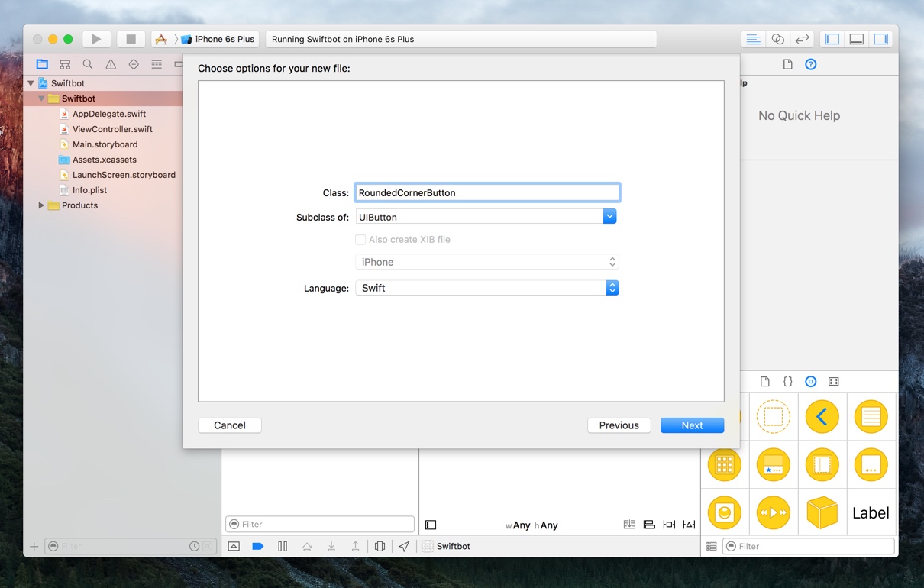Select the Navigation Controller back-arrow object
Viewport: 924px width, 588px height.
pos(822,417)
